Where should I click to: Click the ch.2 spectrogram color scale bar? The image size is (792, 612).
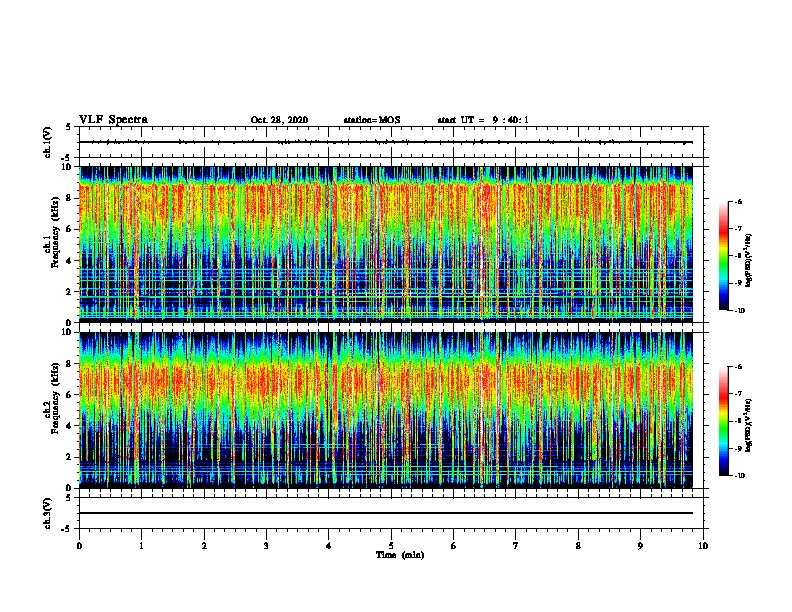(723, 421)
